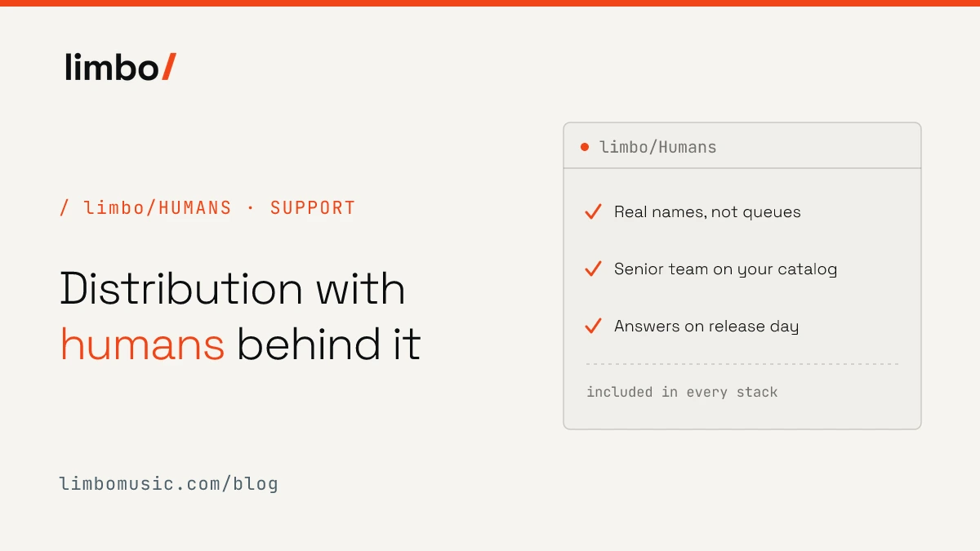Click checkmark beside Senior team on your catalog
This screenshot has width=980, height=551.
click(593, 269)
